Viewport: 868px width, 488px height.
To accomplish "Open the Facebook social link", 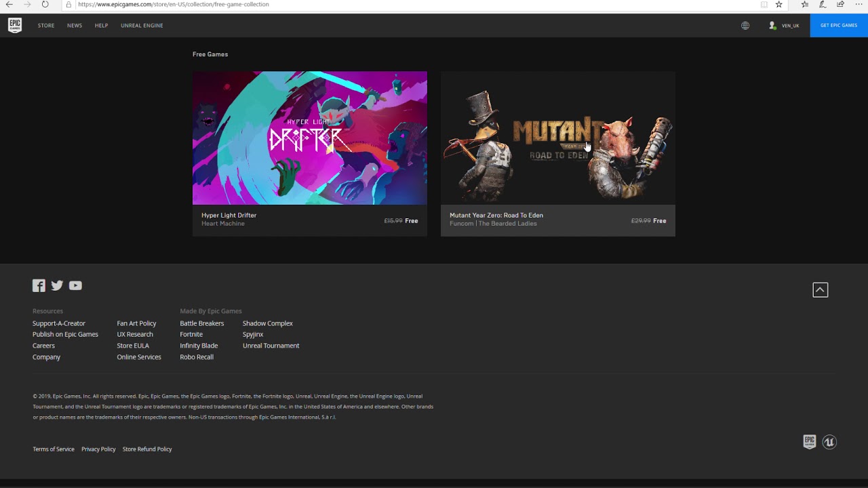I will 39,285.
